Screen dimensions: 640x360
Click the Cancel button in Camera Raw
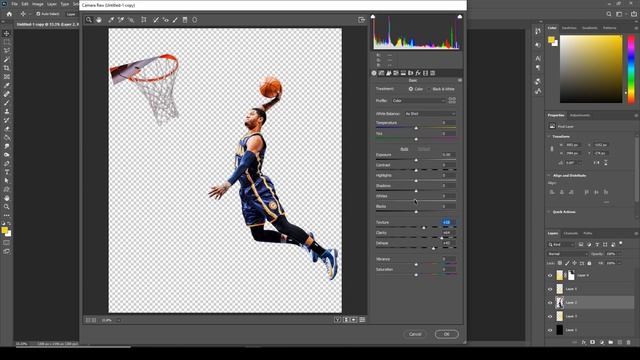coord(415,334)
